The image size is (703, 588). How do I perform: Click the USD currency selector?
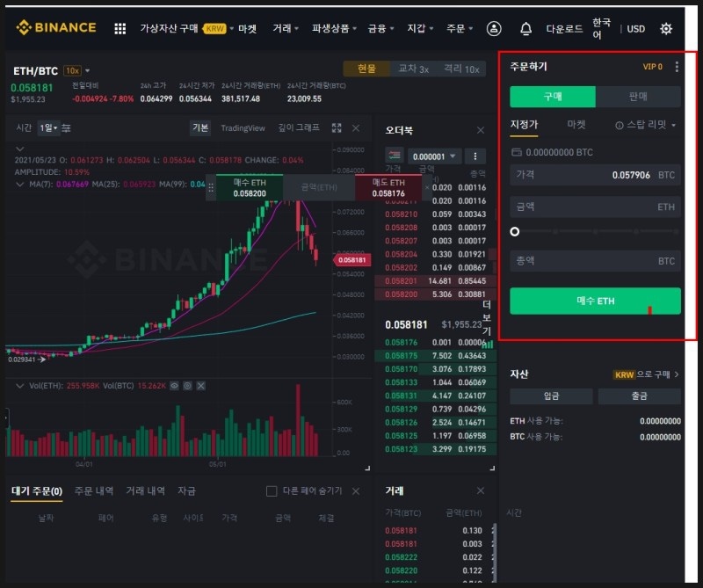click(x=635, y=29)
